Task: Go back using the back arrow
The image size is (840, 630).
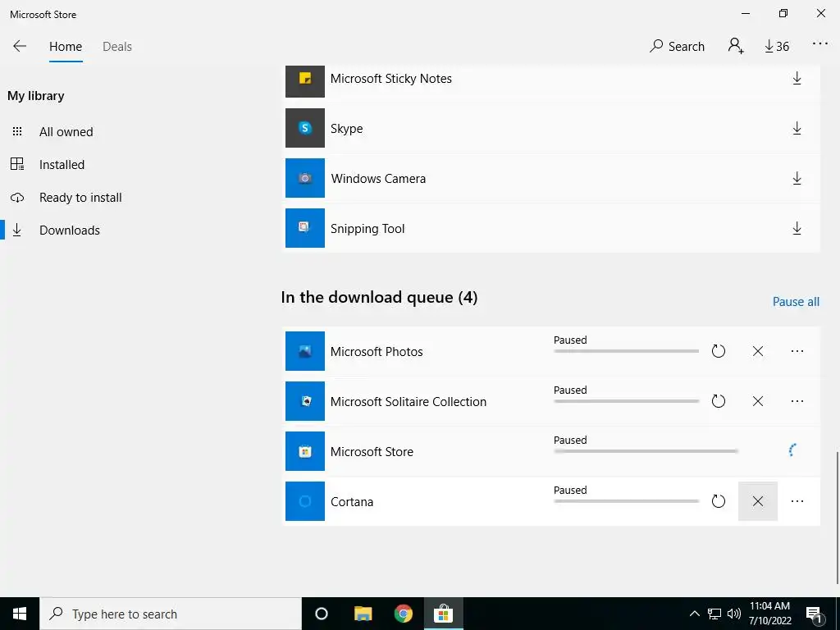Action: (x=20, y=46)
